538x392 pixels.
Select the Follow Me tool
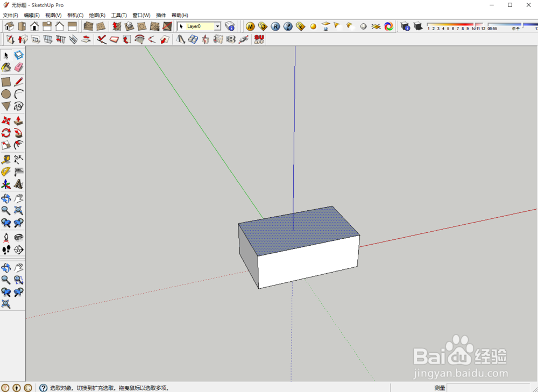tap(18, 133)
